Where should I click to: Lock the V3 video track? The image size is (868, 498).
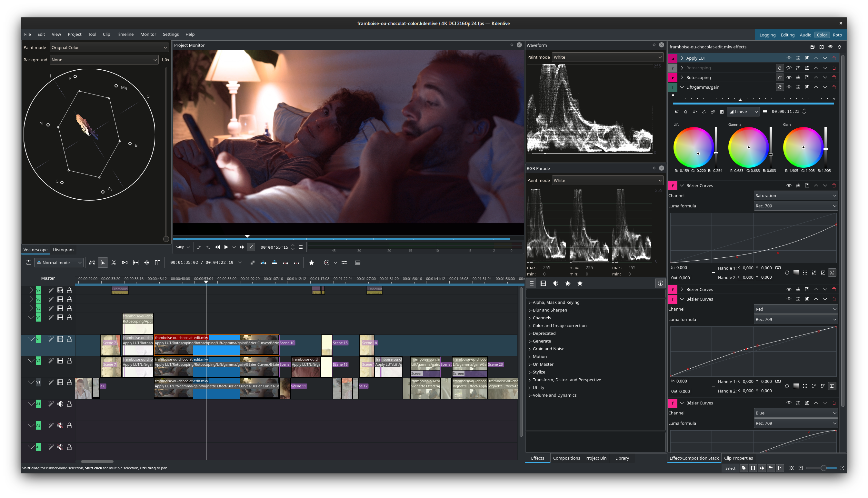[x=69, y=339]
